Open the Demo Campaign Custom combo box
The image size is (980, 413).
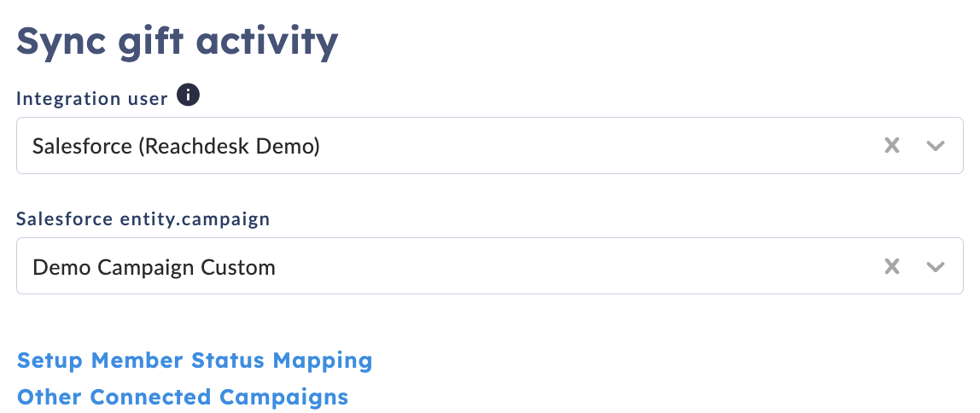pyautogui.click(x=489, y=265)
